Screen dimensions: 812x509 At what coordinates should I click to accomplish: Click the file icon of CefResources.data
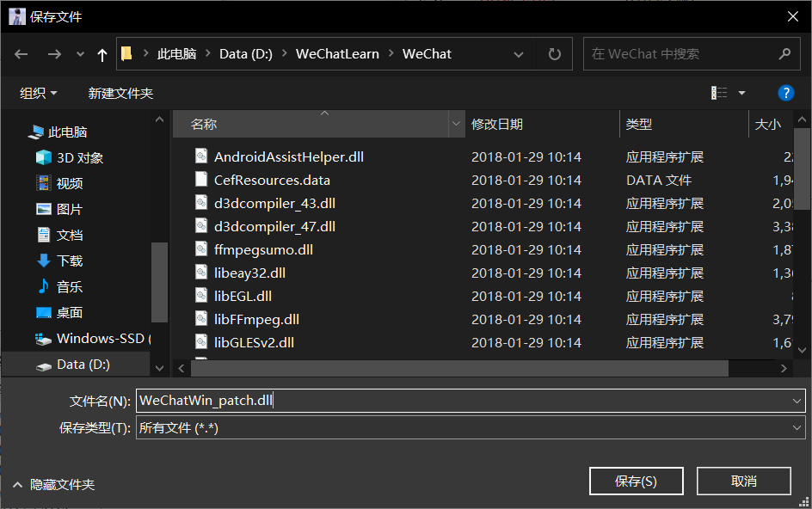[x=201, y=179]
